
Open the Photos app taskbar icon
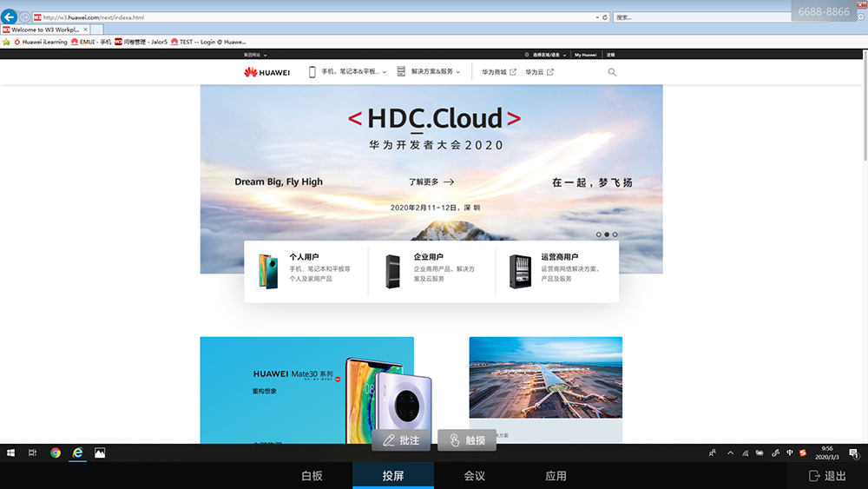coord(100,453)
